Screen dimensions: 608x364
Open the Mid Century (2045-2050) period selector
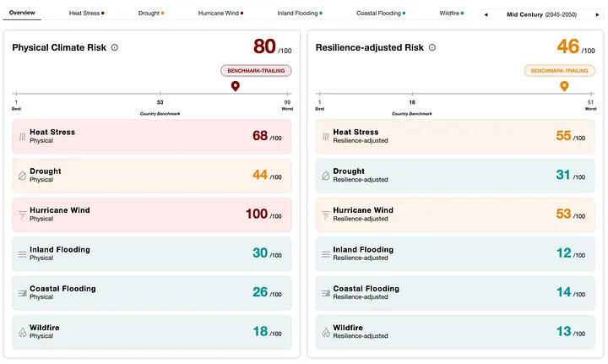541,14
